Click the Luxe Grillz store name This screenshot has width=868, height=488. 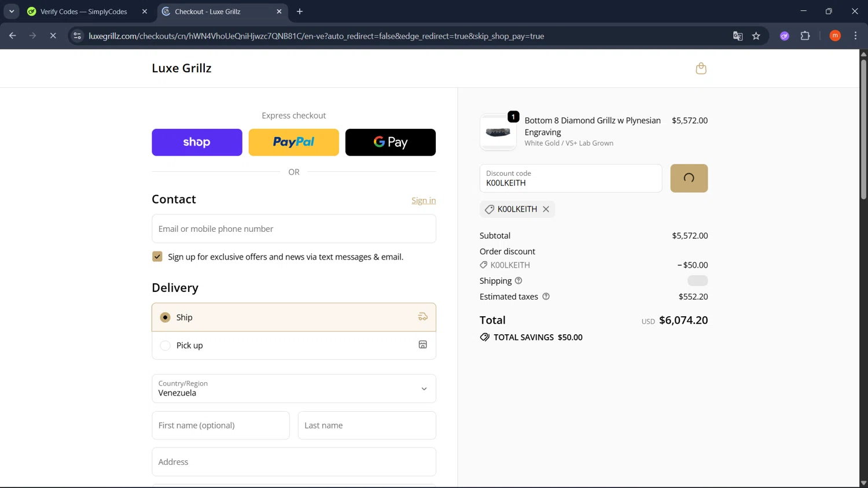tap(182, 68)
